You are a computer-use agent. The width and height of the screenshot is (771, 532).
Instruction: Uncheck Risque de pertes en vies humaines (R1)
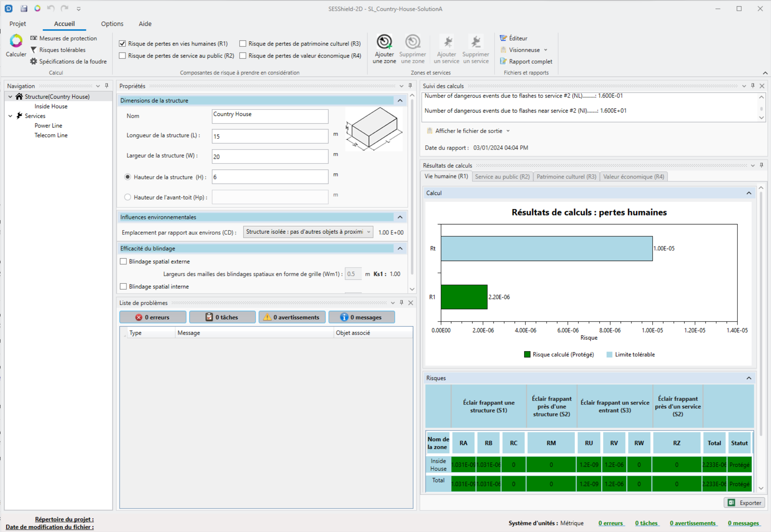[123, 44]
